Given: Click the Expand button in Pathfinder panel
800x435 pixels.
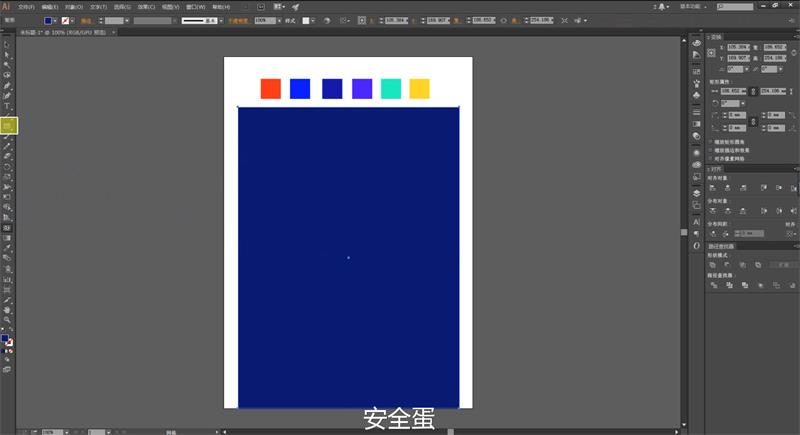Looking at the screenshot, I should 784,265.
